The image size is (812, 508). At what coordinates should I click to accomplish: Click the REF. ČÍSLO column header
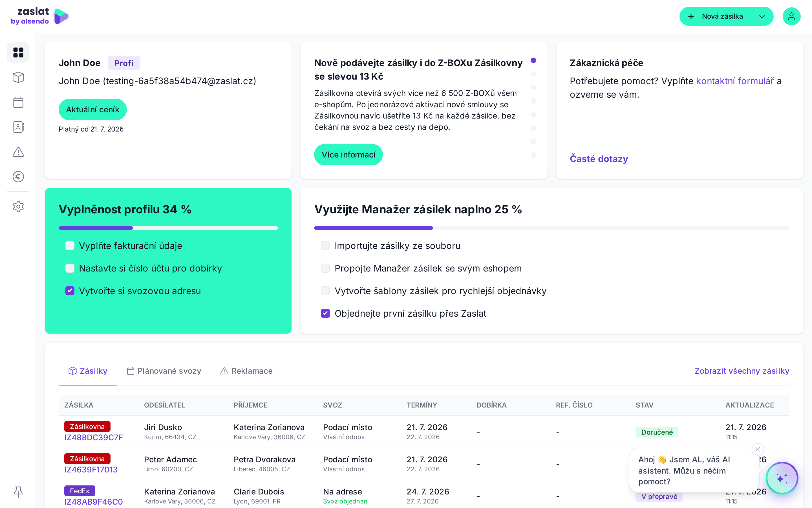574,405
